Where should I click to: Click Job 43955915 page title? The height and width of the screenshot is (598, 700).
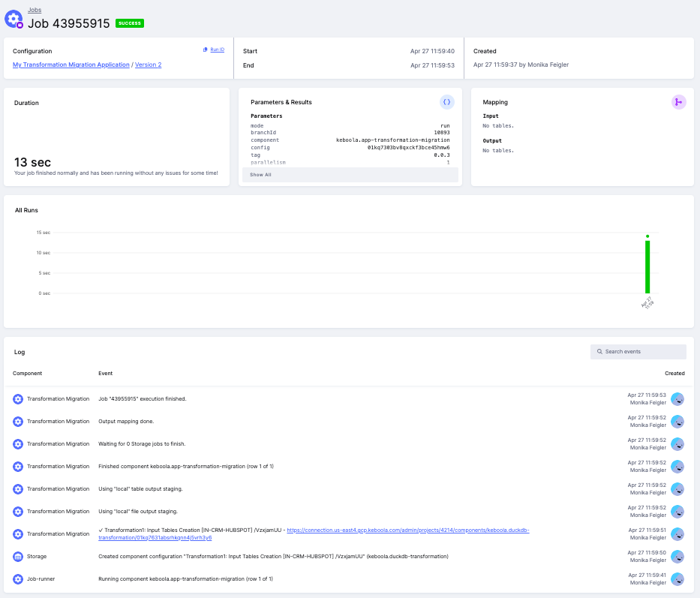pyautogui.click(x=69, y=23)
